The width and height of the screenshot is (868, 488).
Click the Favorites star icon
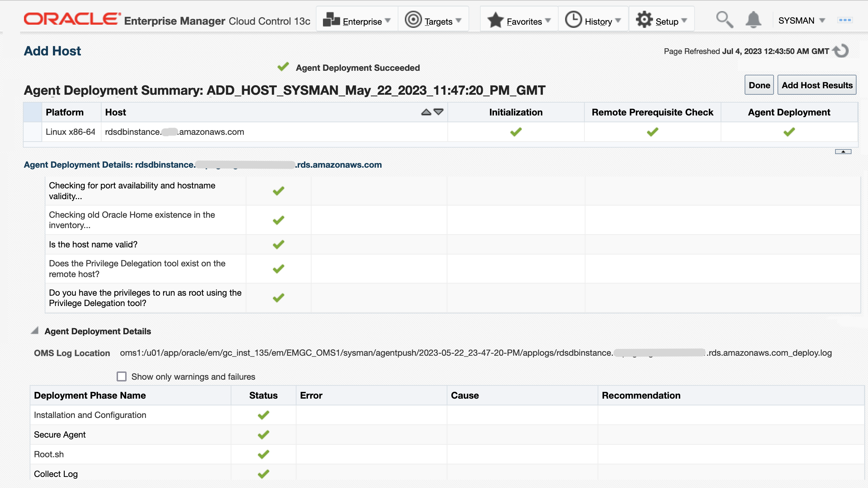(x=495, y=20)
